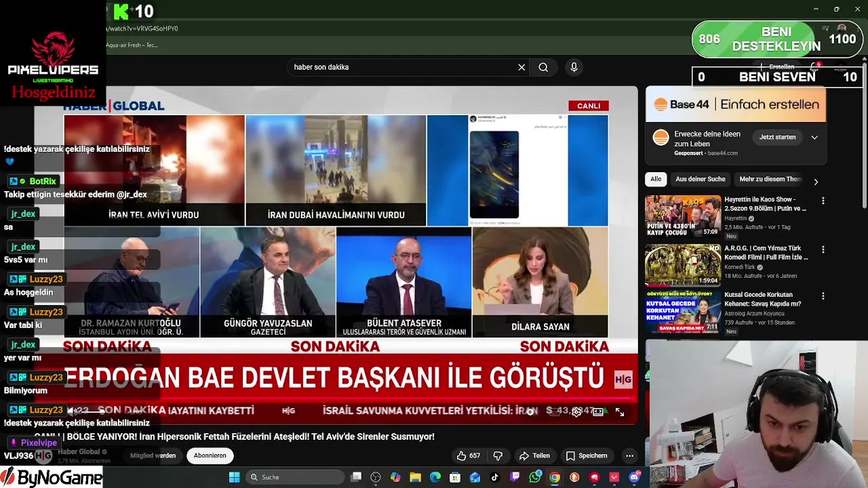Click the Teilen share button
868x488 pixels.
[x=534, y=455]
